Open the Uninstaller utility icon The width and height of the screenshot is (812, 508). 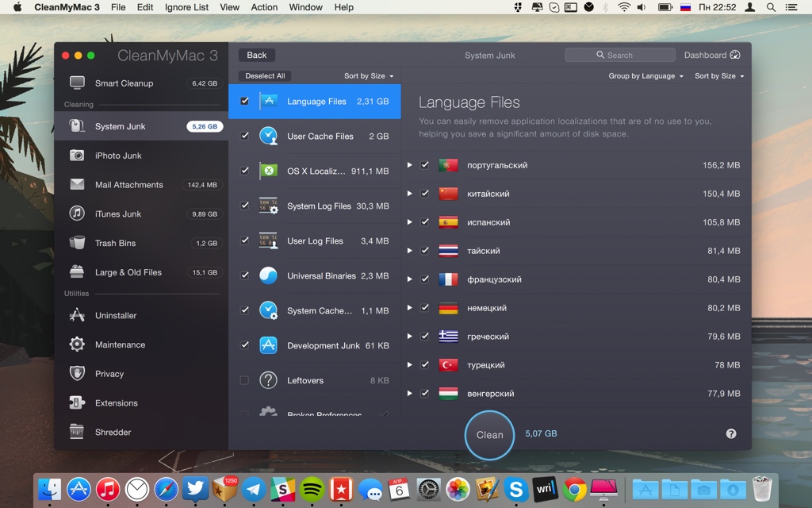[77, 314]
